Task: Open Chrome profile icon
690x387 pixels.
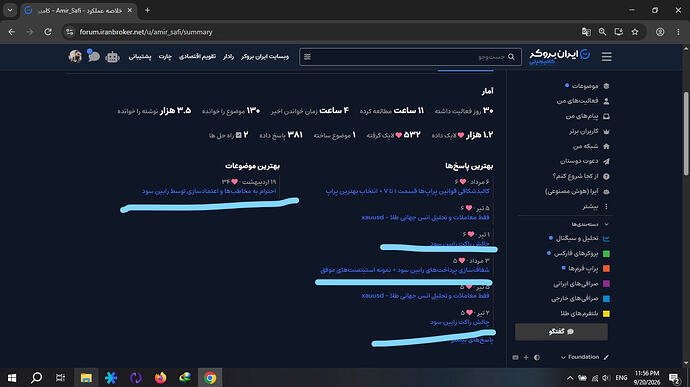Action: coord(660,32)
